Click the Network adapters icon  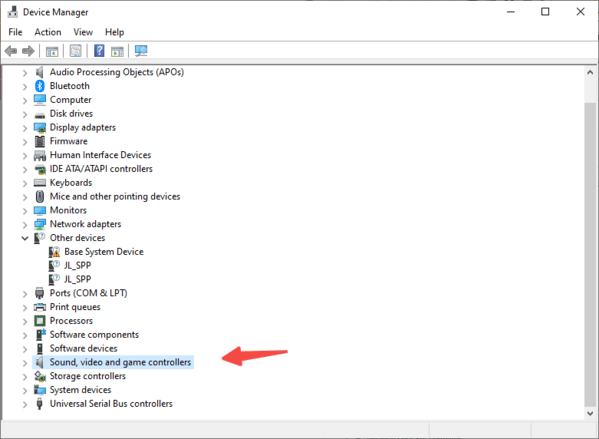pos(40,224)
